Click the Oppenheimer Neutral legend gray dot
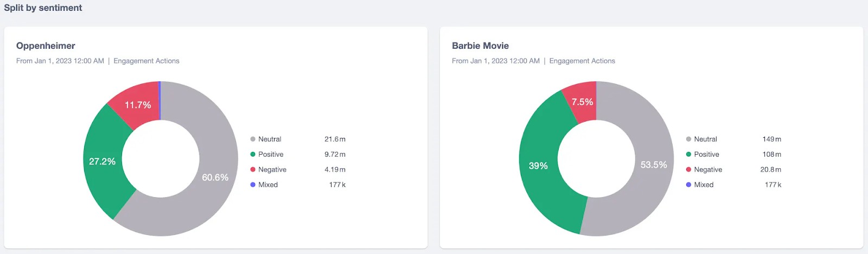Image resolution: width=868 pixels, height=254 pixels. point(253,139)
